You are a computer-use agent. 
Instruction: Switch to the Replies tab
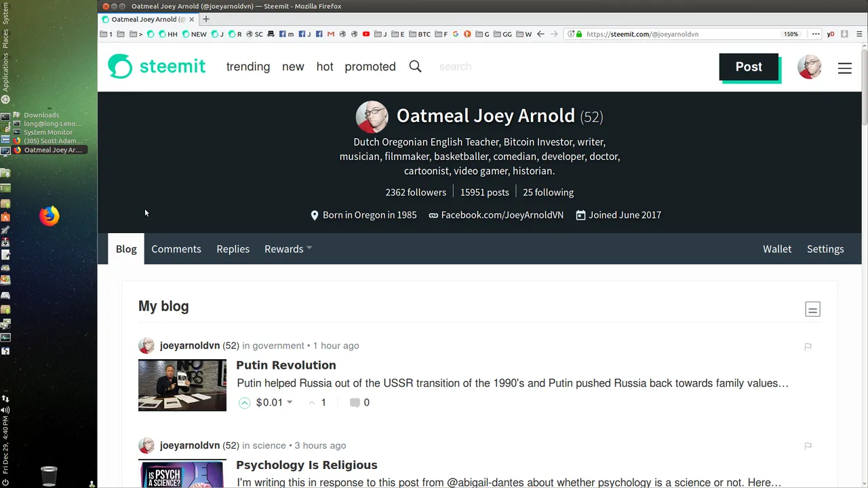point(233,249)
